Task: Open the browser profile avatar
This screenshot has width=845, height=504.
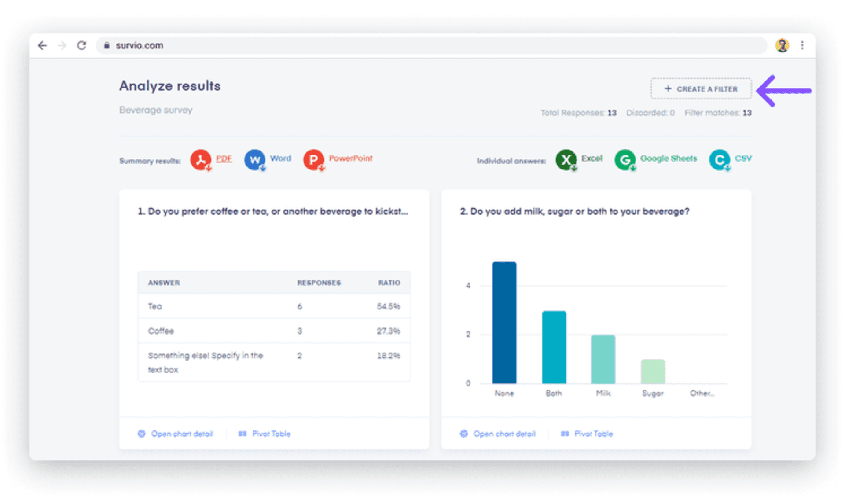Action: click(x=783, y=45)
